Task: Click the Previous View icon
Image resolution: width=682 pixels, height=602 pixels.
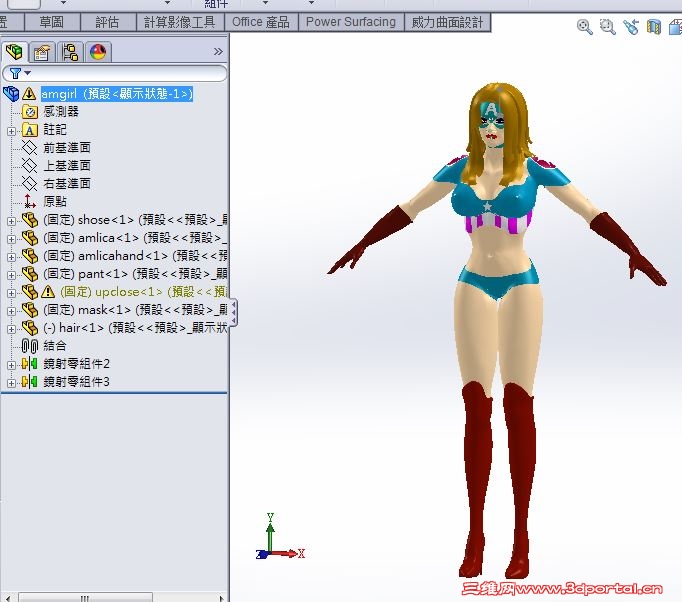Action: pyautogui.click(x=631, y=27)
